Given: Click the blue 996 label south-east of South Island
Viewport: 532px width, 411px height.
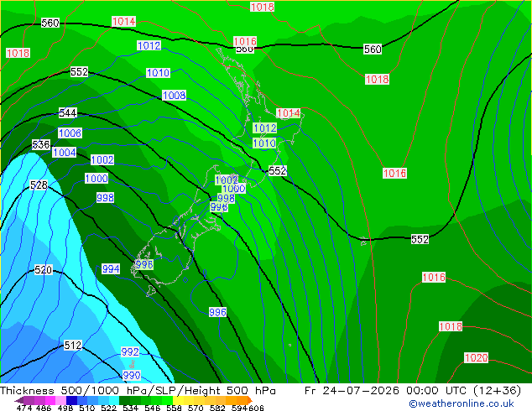Looking at the screenshot, I should click(217, 312).
